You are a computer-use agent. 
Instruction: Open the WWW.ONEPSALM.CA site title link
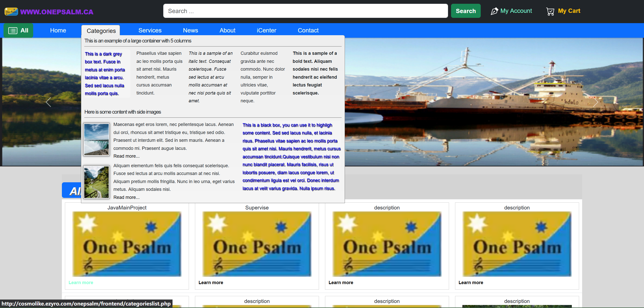point(57,12)
